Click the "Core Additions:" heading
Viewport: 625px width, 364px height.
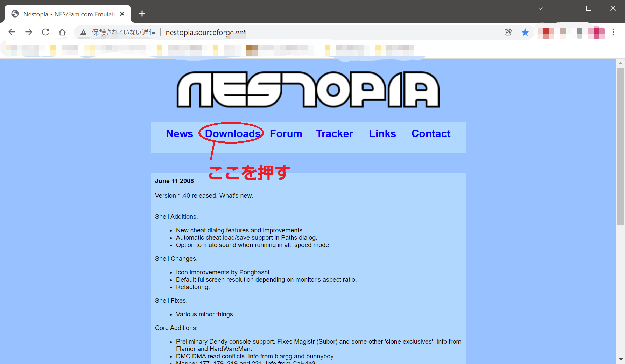(176, 328)
